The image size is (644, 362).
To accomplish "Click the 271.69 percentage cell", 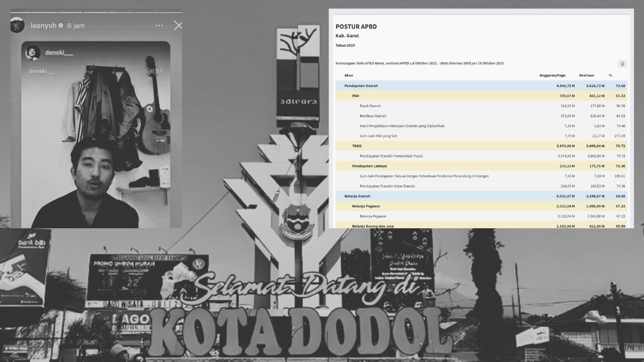I will pyautogui.click(x=619, y=136).
